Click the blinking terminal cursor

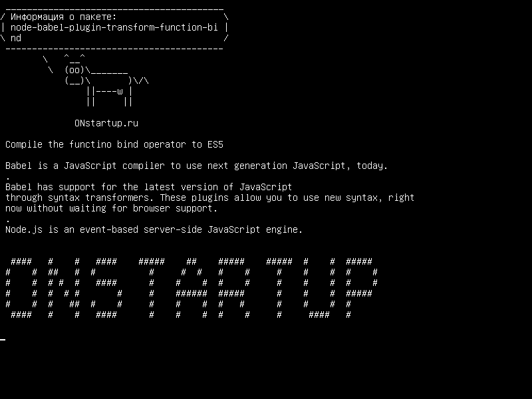coord(3,339)
